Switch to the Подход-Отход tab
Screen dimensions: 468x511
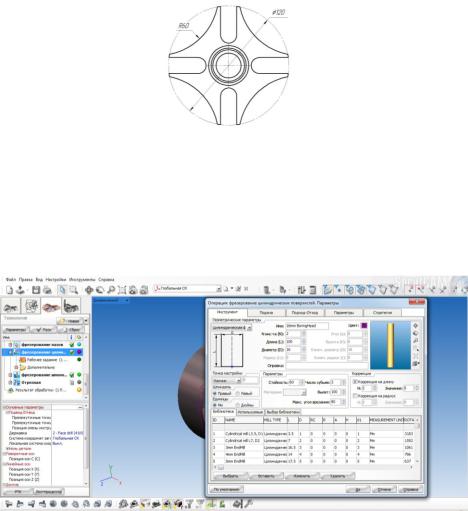pyautogui.click(x=305, y=313)
